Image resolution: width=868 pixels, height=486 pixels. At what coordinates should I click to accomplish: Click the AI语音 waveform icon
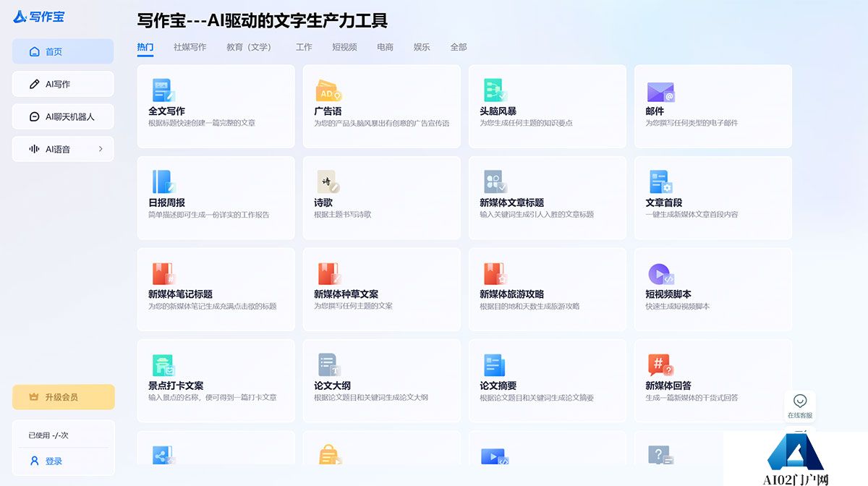34,149
